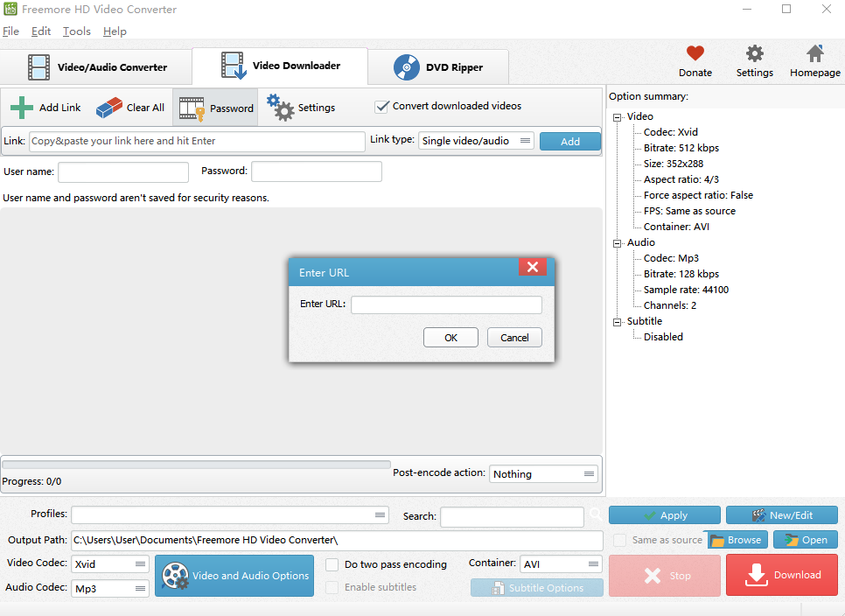Open the Help menu
This screenshot has height=616, width=845.
coord(115,31)
